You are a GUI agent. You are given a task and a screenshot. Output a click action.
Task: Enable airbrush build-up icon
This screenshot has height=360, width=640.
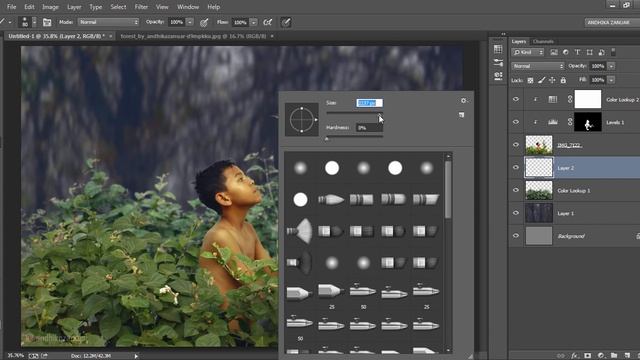(x=268, y=22)
